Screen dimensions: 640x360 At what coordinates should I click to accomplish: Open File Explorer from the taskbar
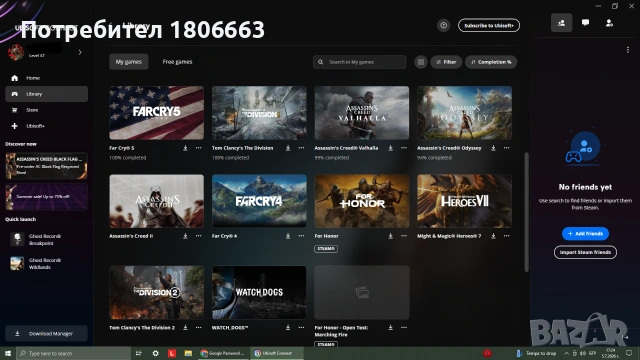coord(188,353)
